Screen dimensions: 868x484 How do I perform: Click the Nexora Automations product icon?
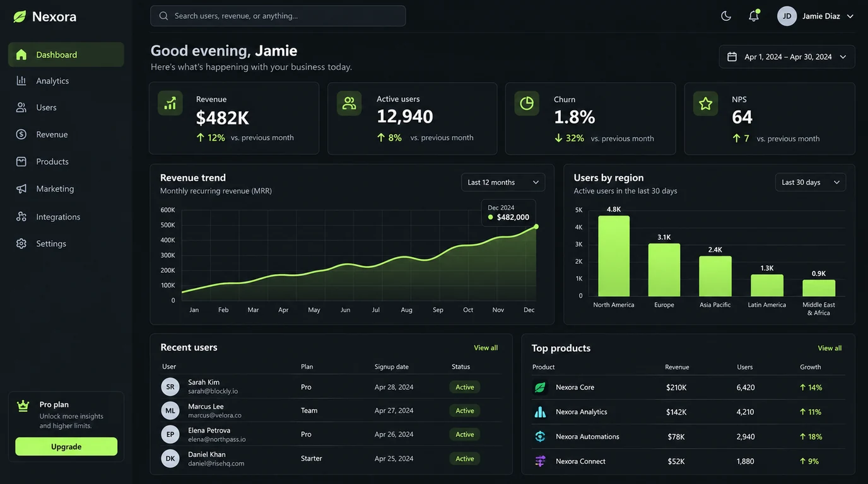coord(540,437)
